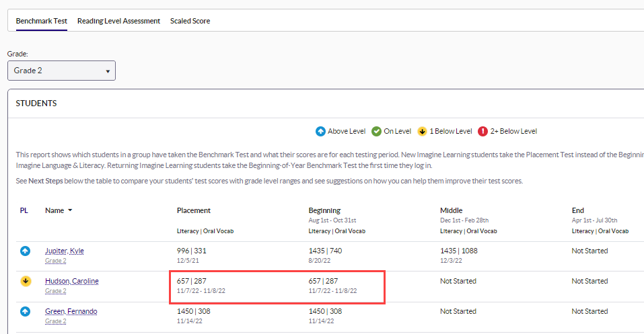Click the PL column header
This screenshot has height=334, width=644.
pyautogui.click(x=24, y=210)
